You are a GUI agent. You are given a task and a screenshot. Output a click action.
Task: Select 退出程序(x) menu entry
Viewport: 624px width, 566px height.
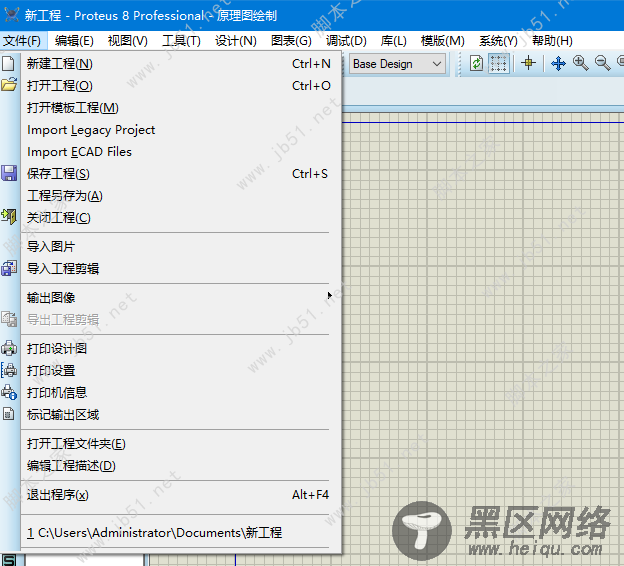(x=181, y=495)
